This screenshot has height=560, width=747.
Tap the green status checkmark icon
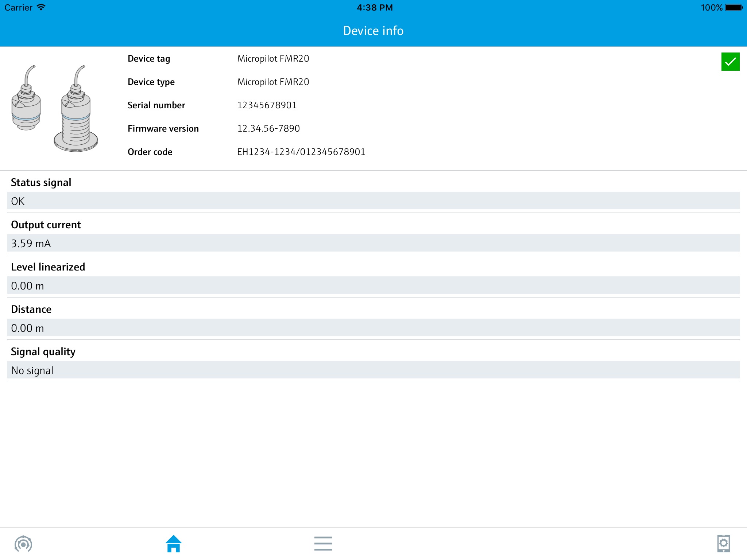tap(730, 62)
